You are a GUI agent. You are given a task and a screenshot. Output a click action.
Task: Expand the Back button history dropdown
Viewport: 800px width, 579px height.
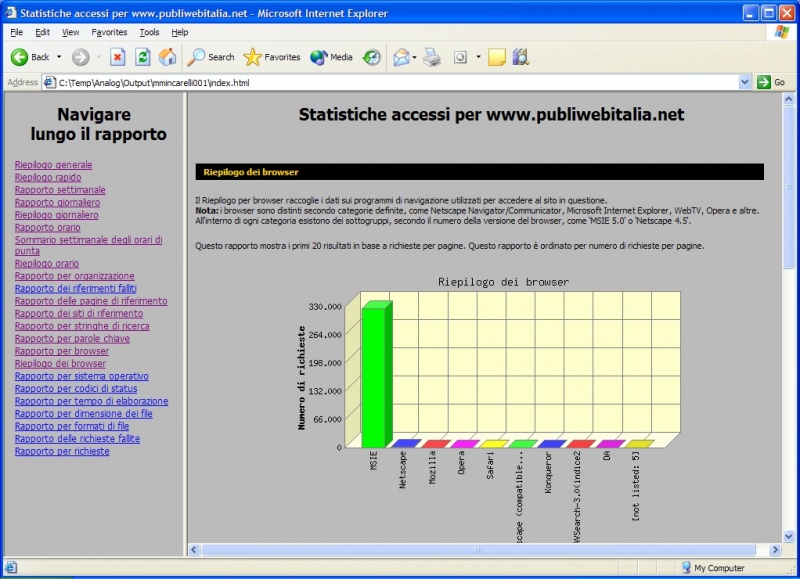[60, 57]
